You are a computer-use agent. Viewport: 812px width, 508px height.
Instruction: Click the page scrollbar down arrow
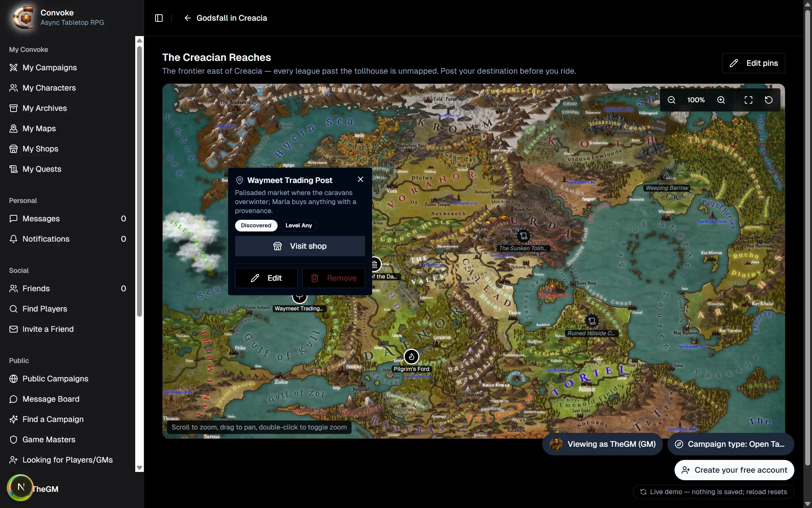(x=807, y=504)
